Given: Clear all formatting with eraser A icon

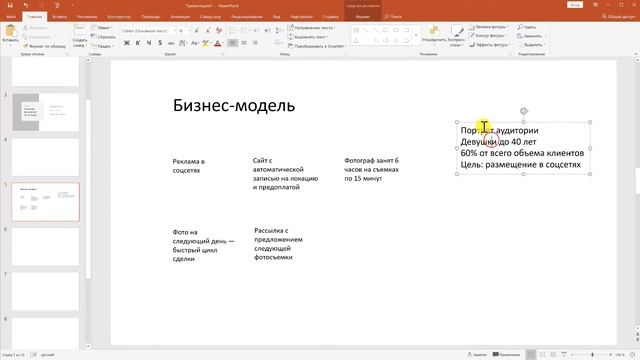Looking at the screenshot, I should 219,31.
